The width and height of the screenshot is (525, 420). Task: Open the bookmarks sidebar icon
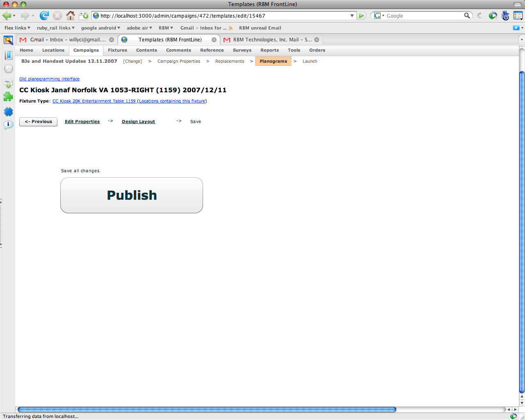coord(8,55)
